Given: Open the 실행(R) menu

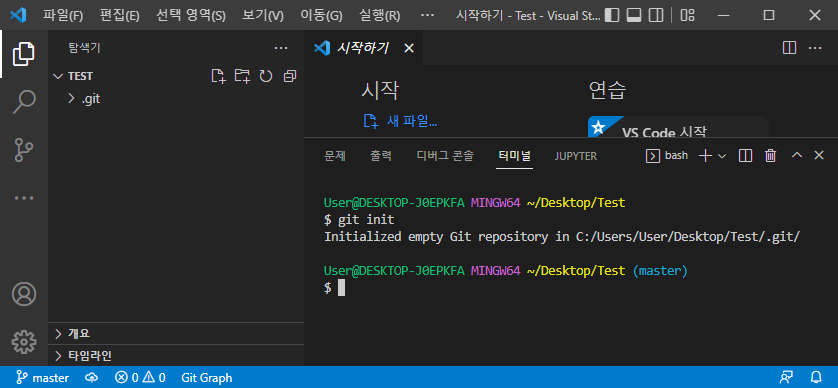Looking at the screenshot, I should tap(379, 15).
